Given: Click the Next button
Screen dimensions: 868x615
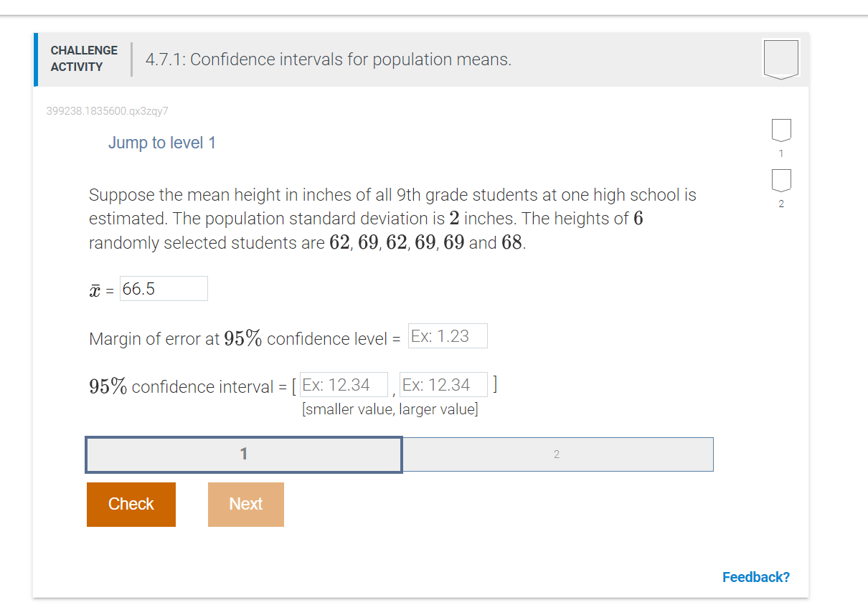Looking at the screenshot, I should (245, 504).
